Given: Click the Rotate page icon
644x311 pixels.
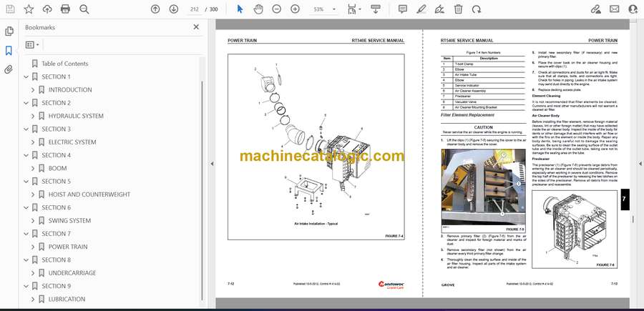Looking at the screenshot, I should (477, 9).
